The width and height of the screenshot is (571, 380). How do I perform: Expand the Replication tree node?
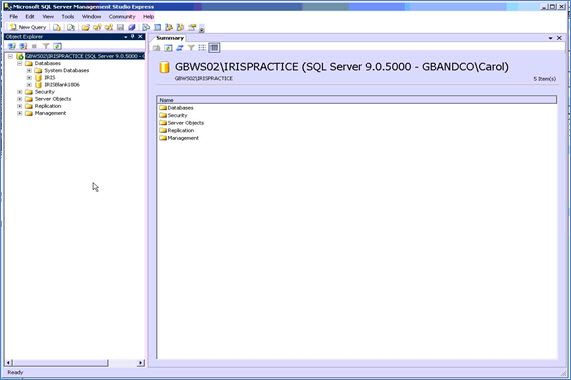[x=20, y=106]
